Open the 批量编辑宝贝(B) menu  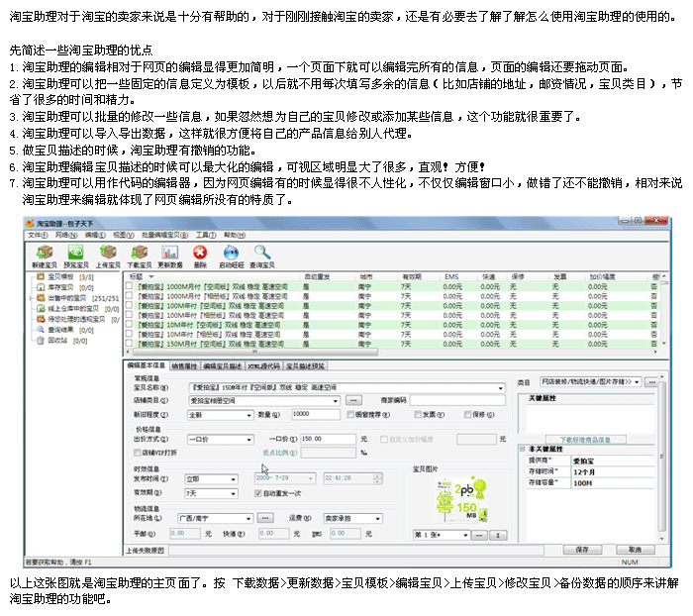coord(164,236)
